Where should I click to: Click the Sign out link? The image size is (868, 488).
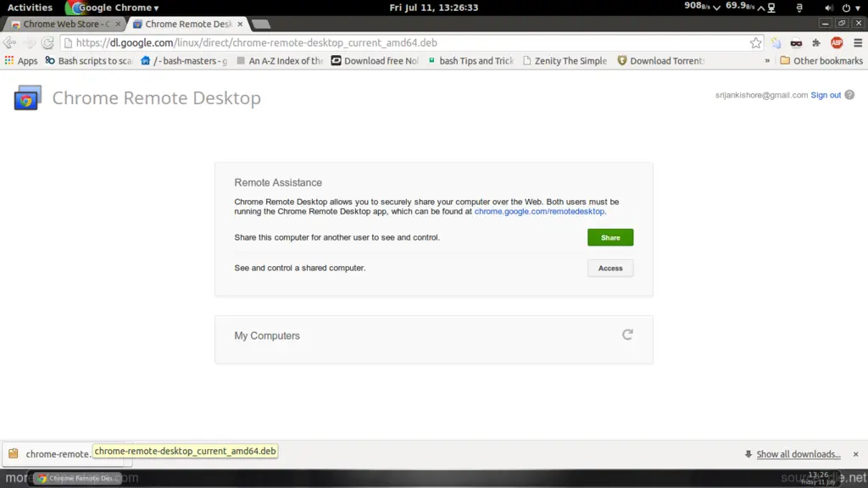[826, 95]
